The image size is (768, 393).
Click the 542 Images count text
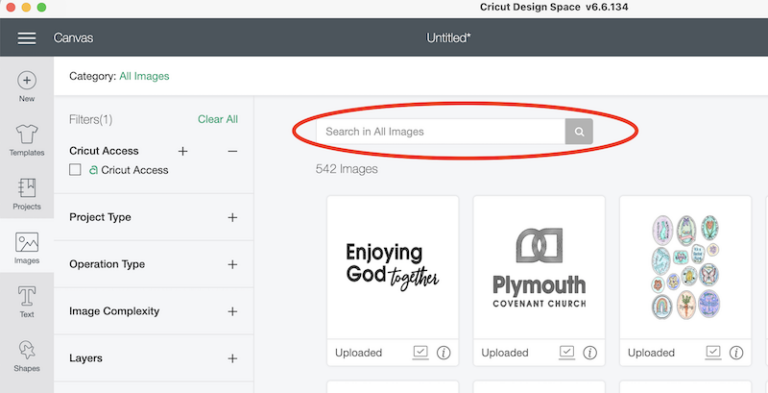point(347,169)
